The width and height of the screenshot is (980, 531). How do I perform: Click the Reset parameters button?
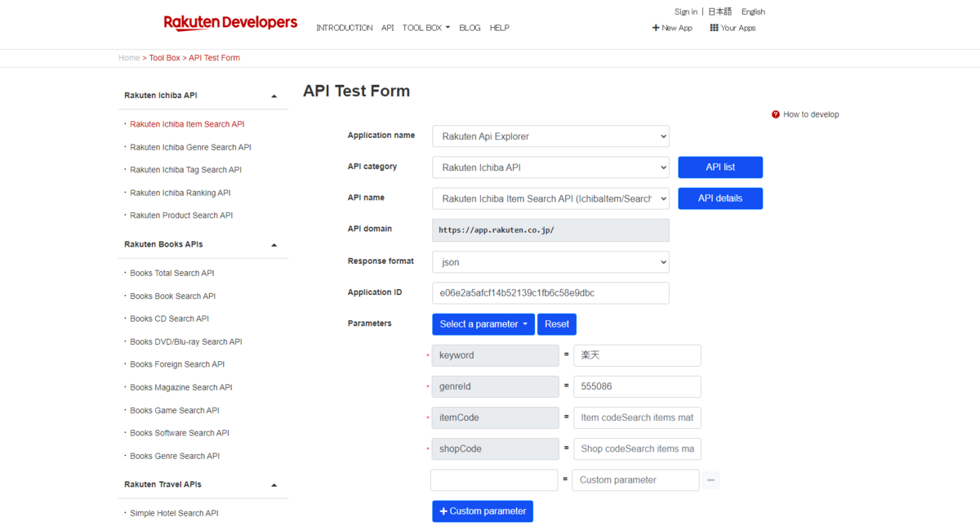[557, 324]
